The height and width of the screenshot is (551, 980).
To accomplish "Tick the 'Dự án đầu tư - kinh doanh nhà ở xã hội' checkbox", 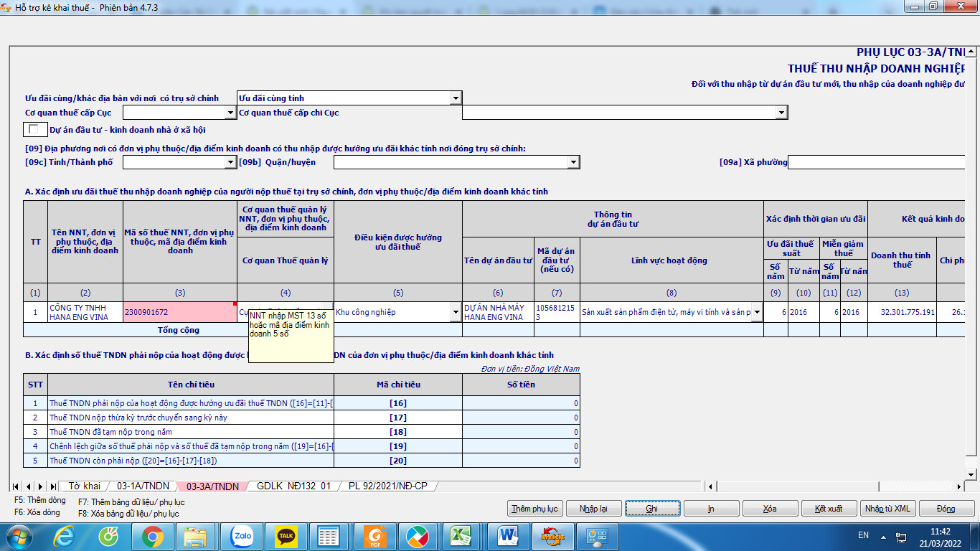I will 33,130.
